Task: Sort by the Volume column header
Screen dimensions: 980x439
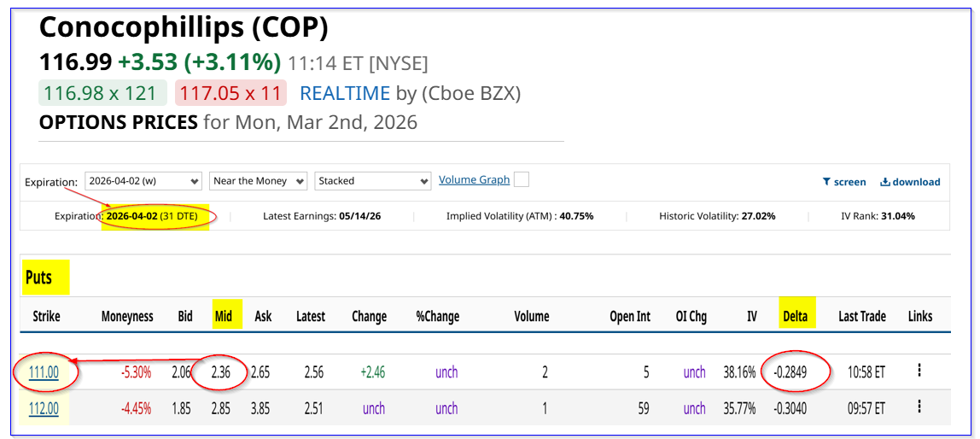Action: (x=531, y=316)
